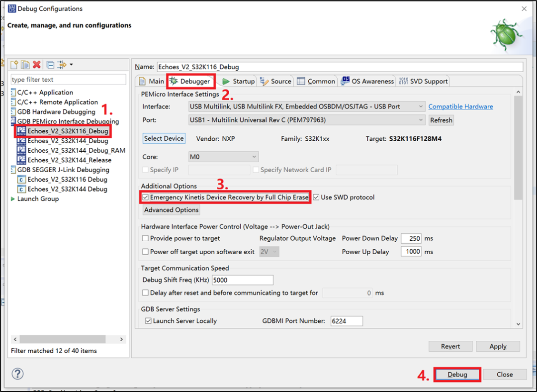Click tree horizontal scrollbar thumb
537x392 pixels.
click(x=62, y=339)
